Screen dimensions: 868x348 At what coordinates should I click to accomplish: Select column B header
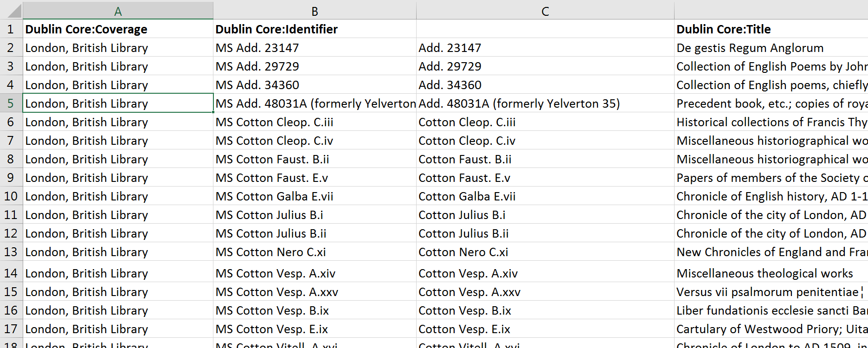point(315,11)
